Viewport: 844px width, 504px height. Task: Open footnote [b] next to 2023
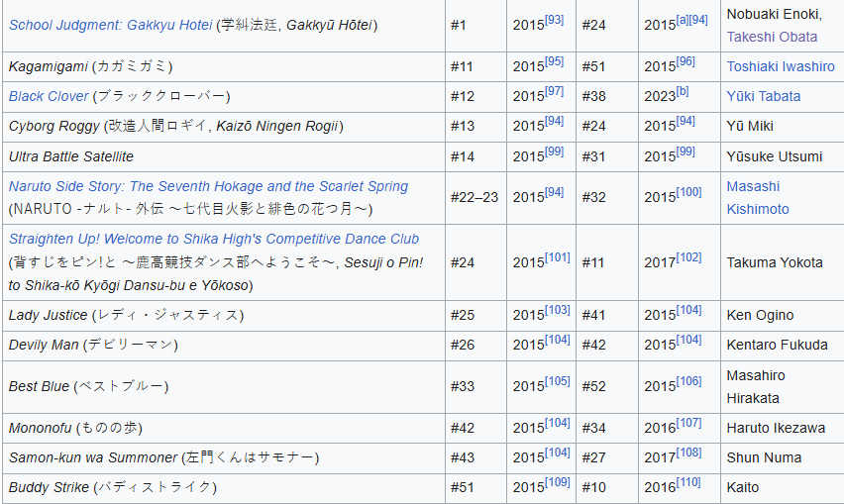[x=682, y=91]
